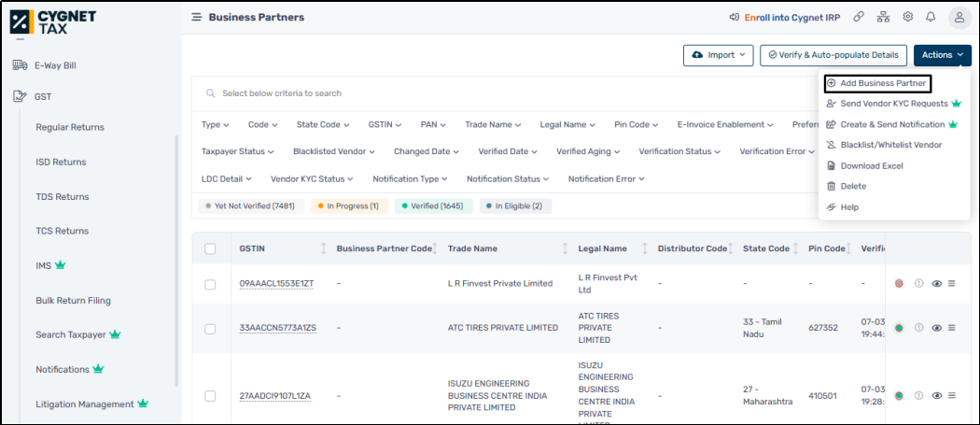Select Help from Actions menu
This screenshot has height=425, width=980.
pos(842,207)
